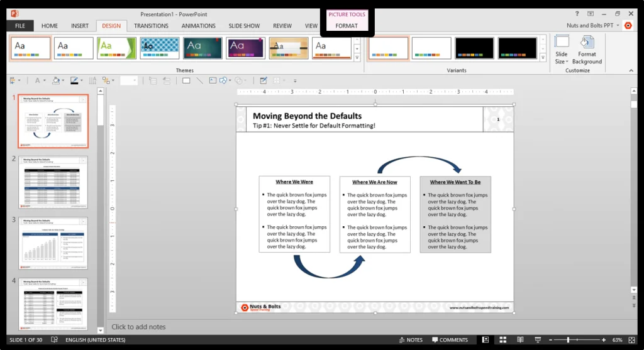
Task: Go to the ANIMATIONS tab
Action: (x=198, y=25)
